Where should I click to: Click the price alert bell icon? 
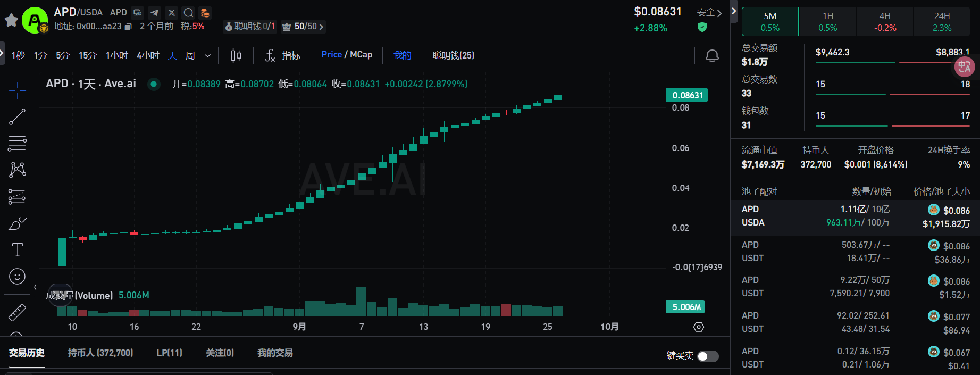[712, 55]
